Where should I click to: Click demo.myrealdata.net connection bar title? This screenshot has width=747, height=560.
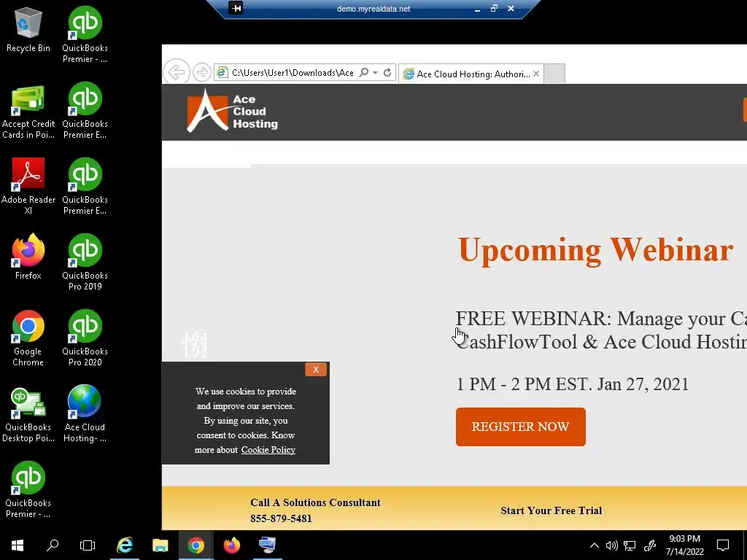[x=373, y=9]
